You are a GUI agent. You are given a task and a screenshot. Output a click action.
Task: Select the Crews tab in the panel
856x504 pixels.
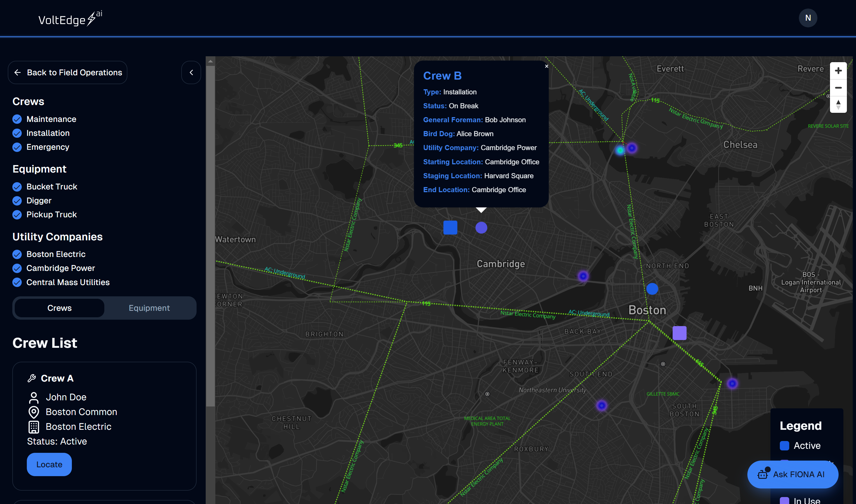coord(60,307)
